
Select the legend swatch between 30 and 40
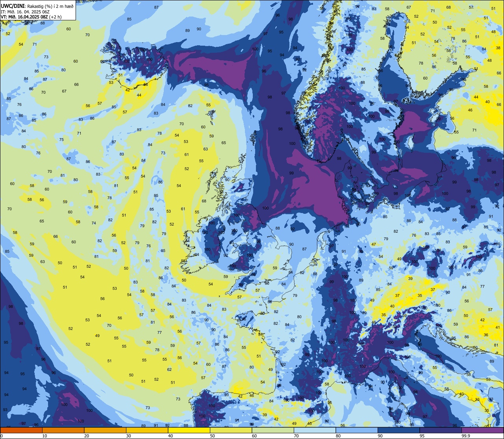147,430
